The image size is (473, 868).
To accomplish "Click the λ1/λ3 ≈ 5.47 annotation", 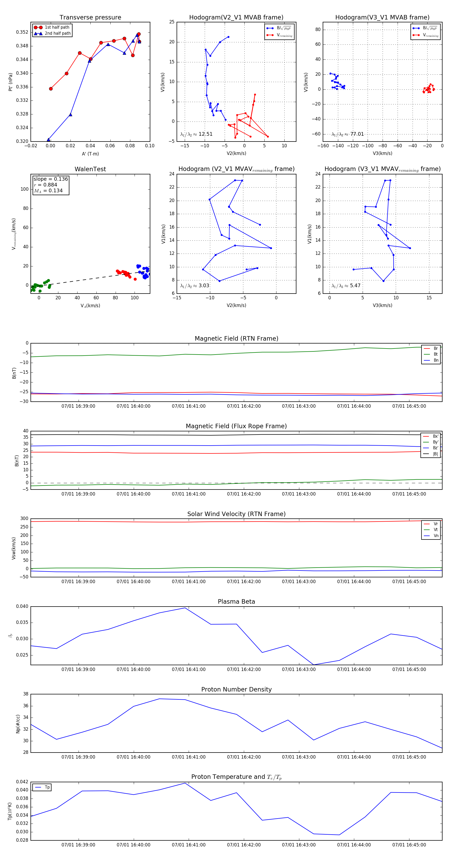I will point(346,285).
